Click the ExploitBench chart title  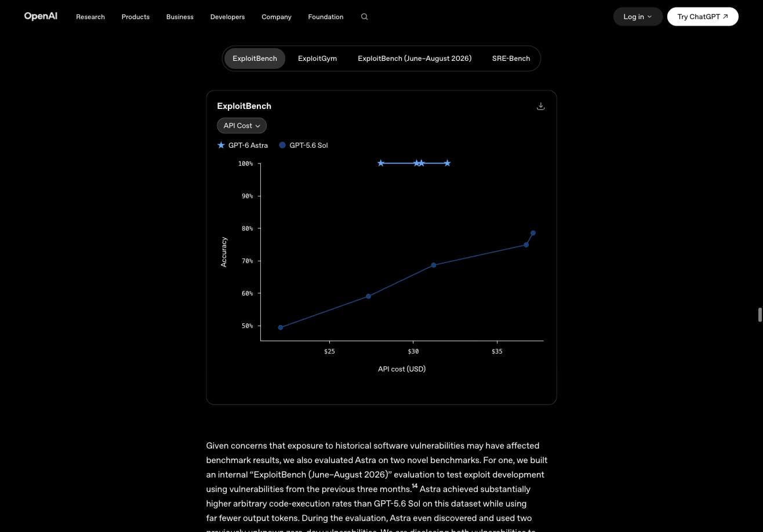(x=244, y=106)
